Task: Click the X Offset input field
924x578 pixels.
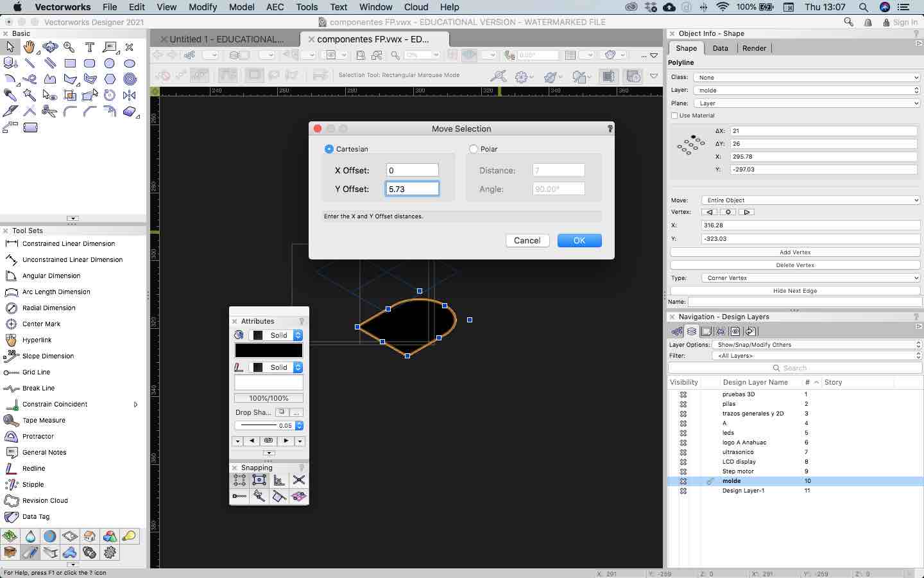Action: [x=413, y=170]
